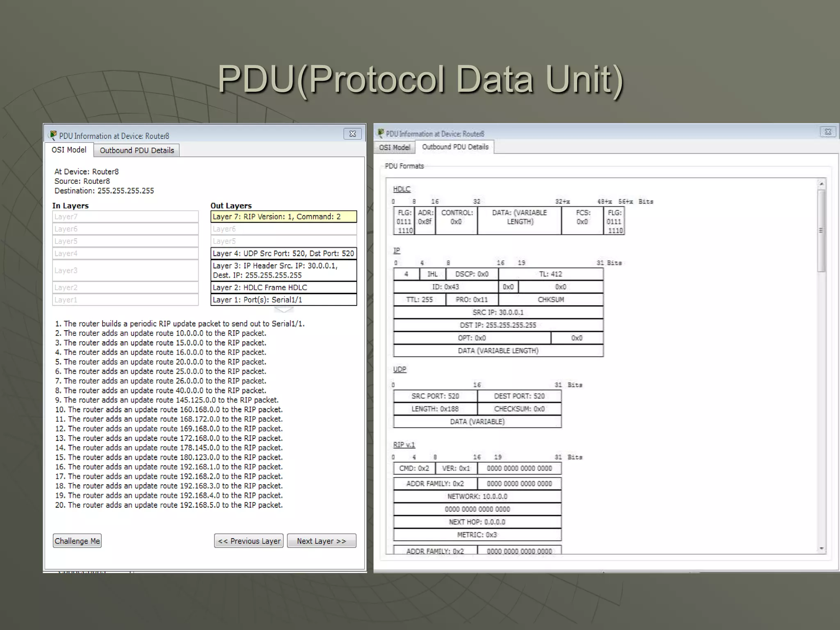Click the UDP SRC PORT: 520 field

435,396
